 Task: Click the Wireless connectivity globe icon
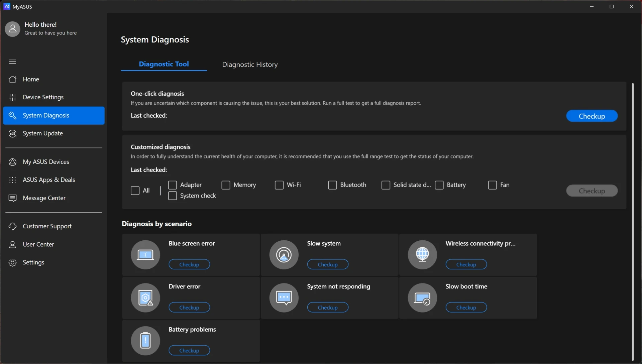tap(422, 255)
